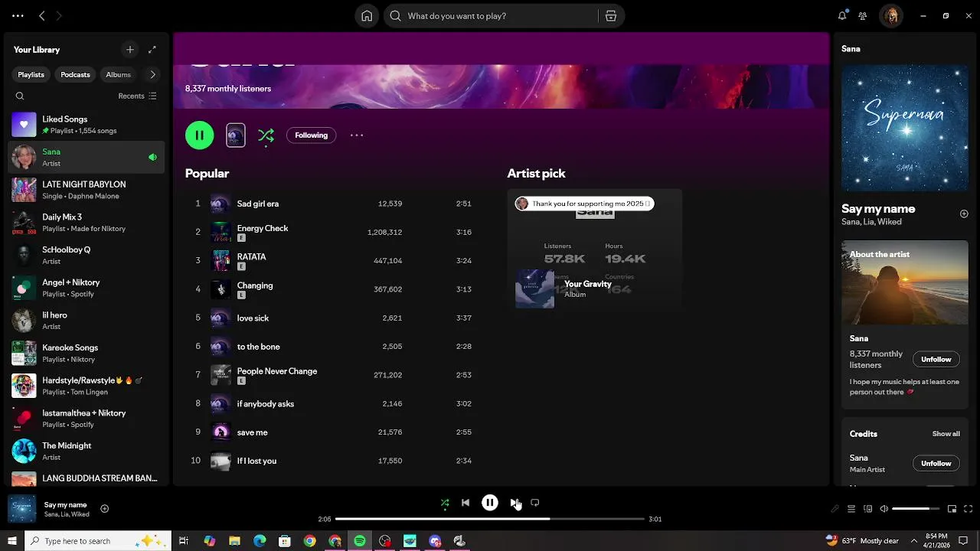The width and height of the screenshot is (980, 551).
Task: Toggle repeat in the player bar
Action: point(535,503)
